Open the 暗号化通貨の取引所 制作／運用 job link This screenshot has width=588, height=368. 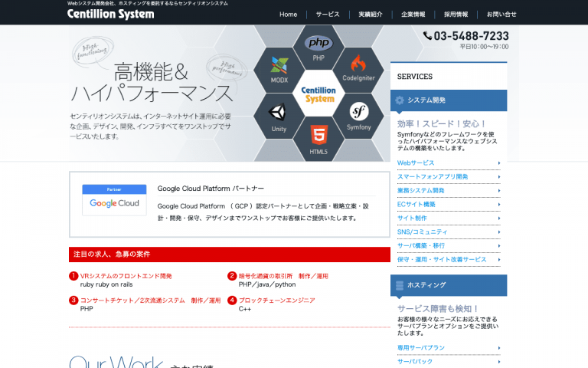click(x=283, y=276)
